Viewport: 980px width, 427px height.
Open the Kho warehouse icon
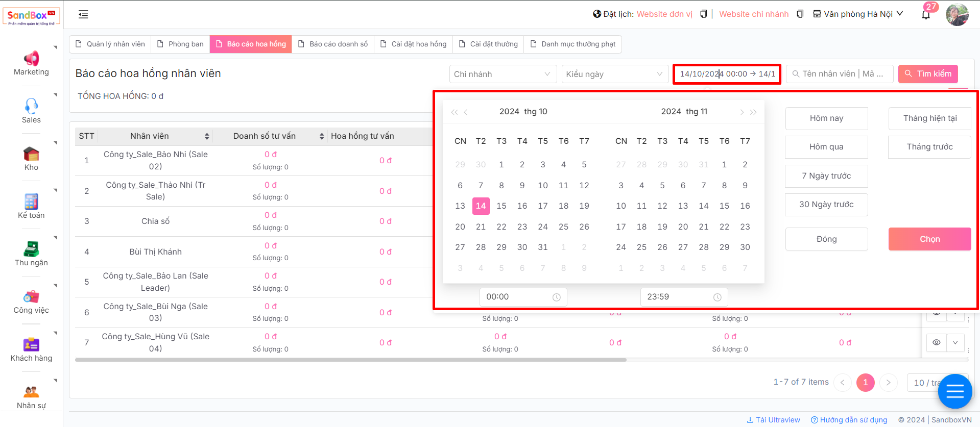coord(31,154)
